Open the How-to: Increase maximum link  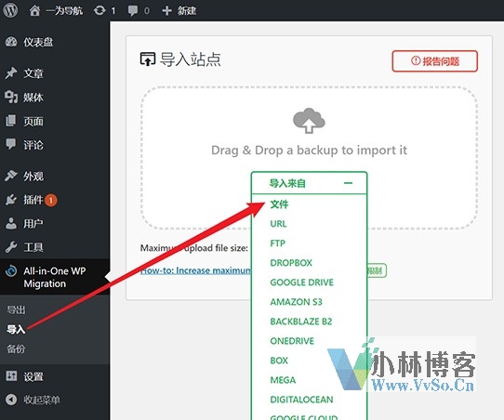pos(195,270)
